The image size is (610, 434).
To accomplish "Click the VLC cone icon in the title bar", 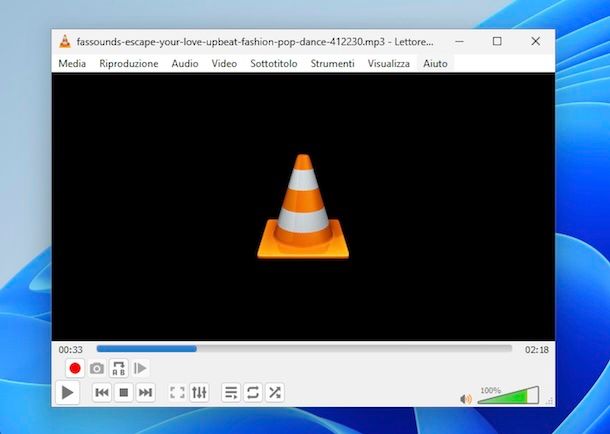I will tap(65, 41).
